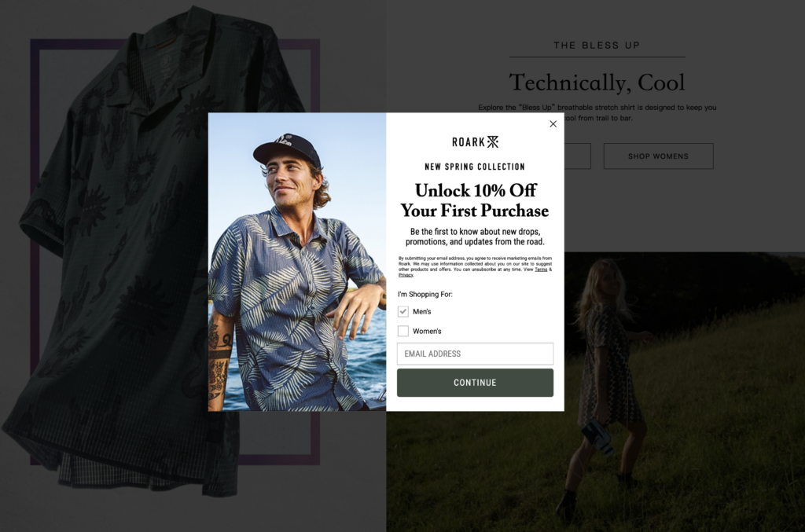Screen dimensions: 805x532
Task: Check the Women's checkbox
Action: point(403,331)
